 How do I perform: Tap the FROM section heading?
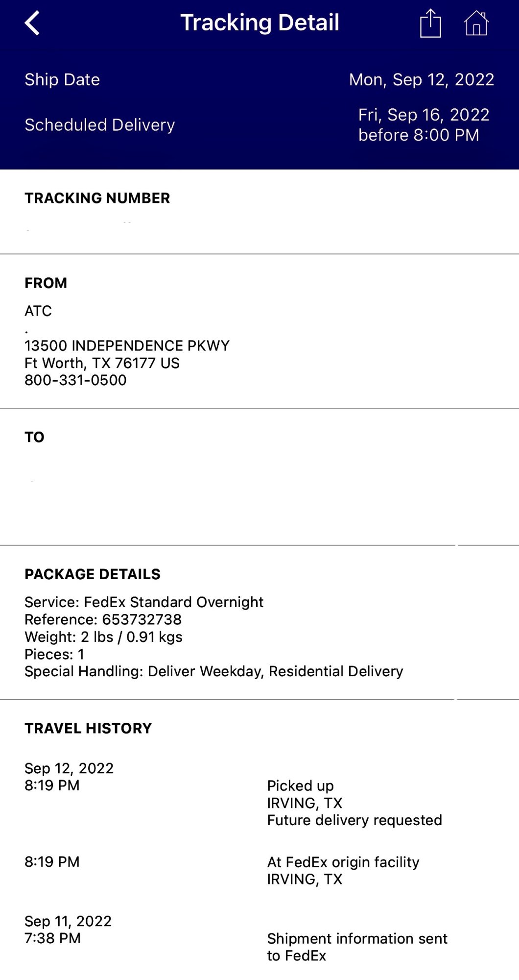(46, 283)
